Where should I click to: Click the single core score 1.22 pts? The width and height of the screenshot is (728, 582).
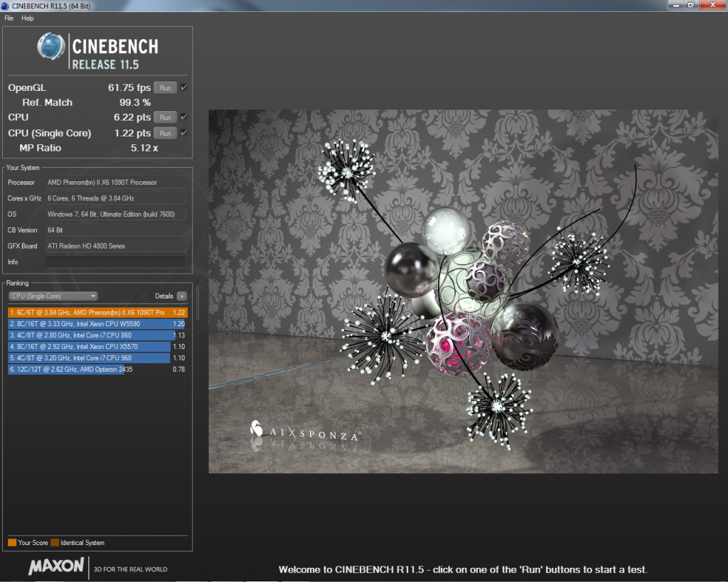(132, 133)
